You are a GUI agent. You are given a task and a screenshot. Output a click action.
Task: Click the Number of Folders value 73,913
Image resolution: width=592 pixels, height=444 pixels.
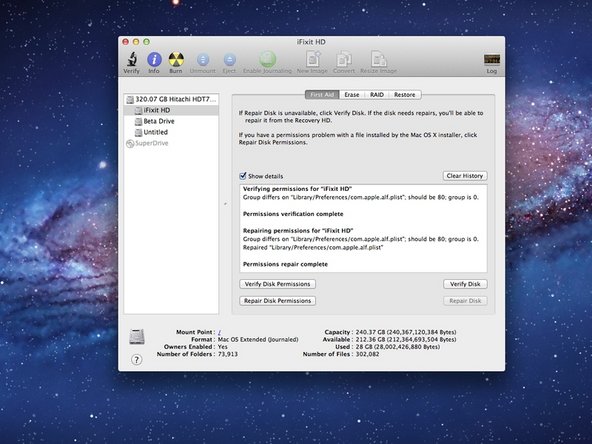(228, 354)
